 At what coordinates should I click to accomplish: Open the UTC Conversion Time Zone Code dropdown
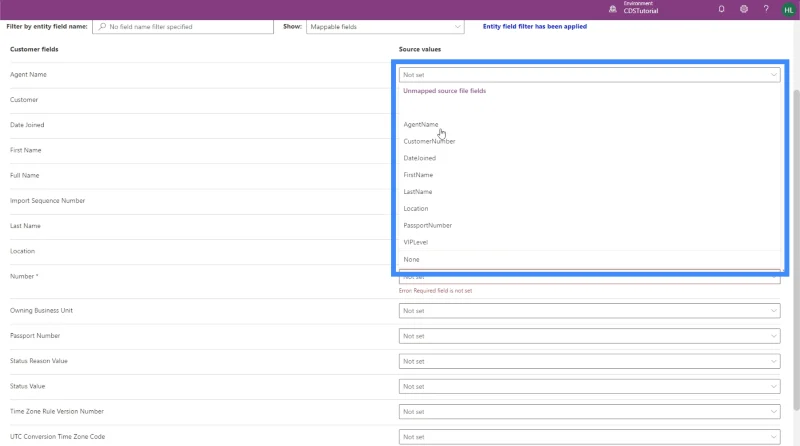click(589, 437)
